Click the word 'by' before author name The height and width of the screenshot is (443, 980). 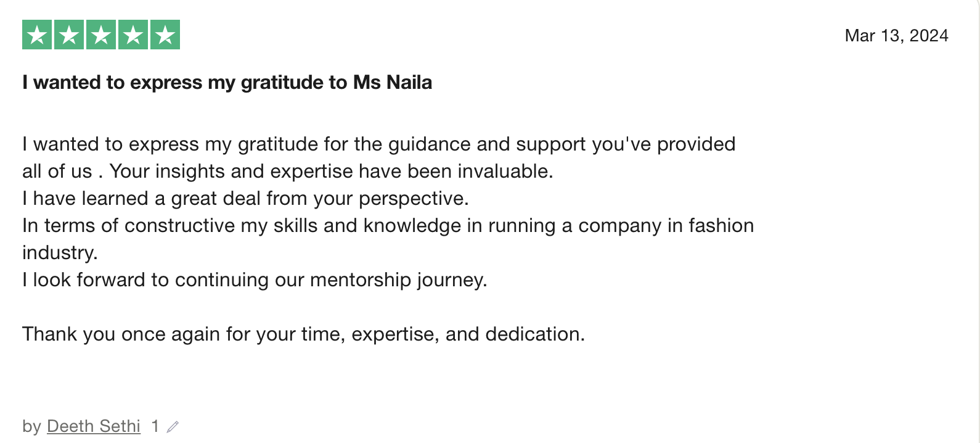click(31, 426)
